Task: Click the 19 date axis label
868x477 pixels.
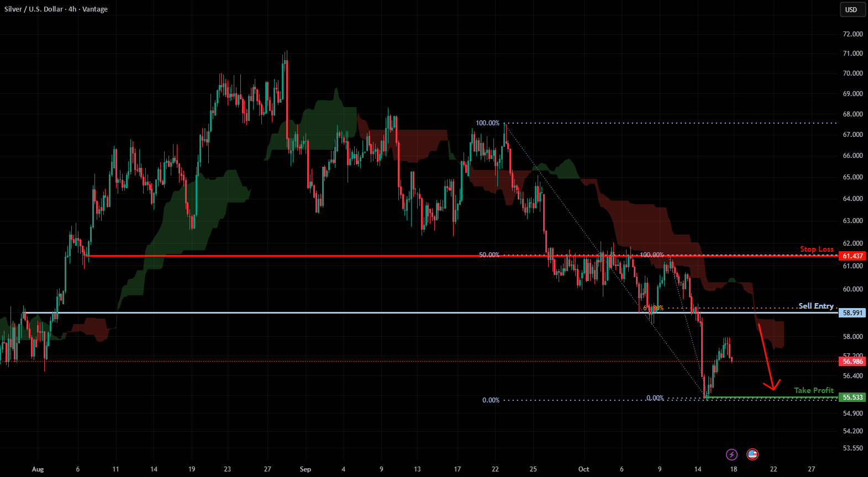Action: click(191, 469)
